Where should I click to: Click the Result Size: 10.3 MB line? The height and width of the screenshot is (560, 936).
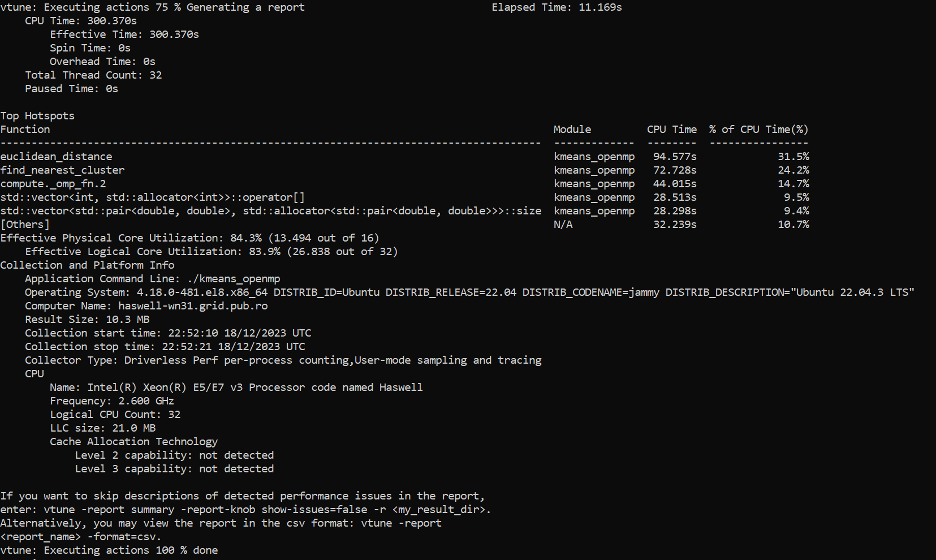tap(87, 320)
